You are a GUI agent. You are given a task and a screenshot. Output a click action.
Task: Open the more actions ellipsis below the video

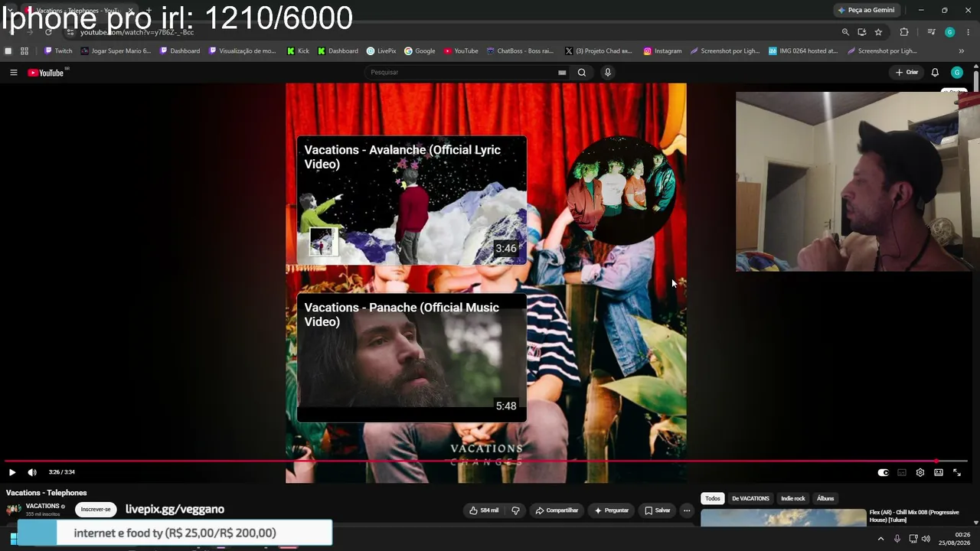[687, 510]
